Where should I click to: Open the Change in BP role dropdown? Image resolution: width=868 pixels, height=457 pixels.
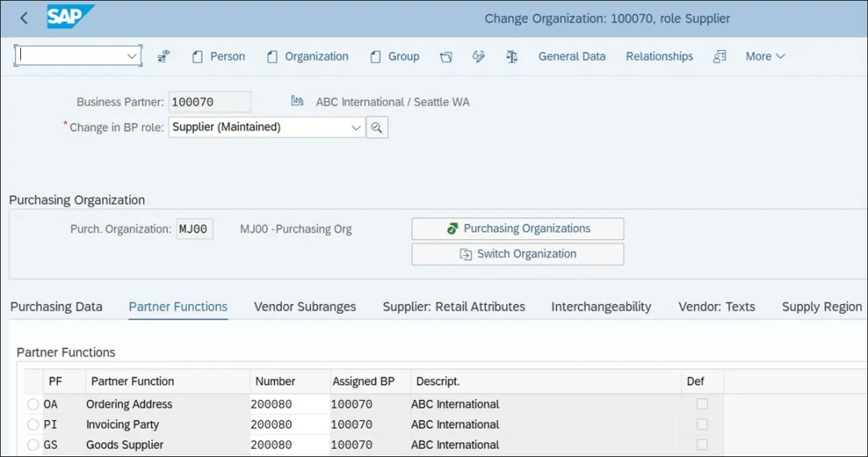click(356, 127)
